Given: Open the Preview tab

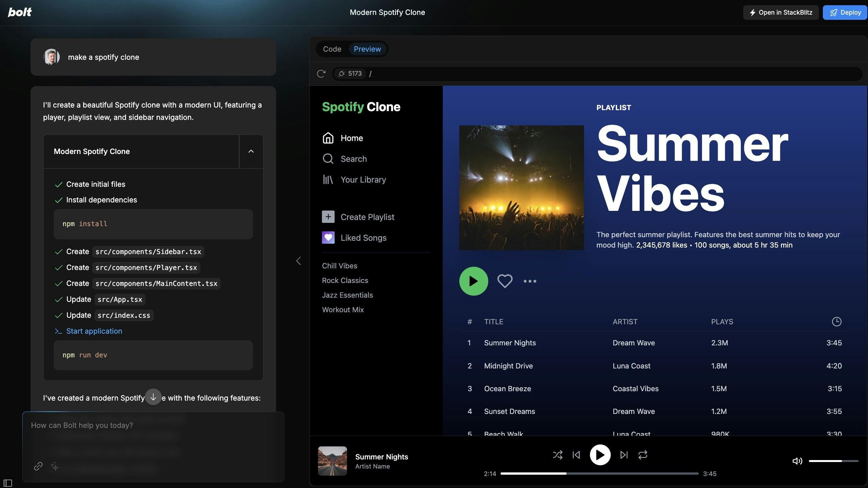Looking at the screenshot, I should [x=367, y=48].
